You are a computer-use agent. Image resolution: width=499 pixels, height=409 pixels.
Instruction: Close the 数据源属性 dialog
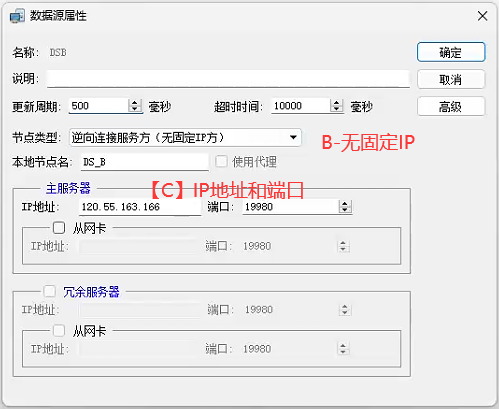pos(482,16)
